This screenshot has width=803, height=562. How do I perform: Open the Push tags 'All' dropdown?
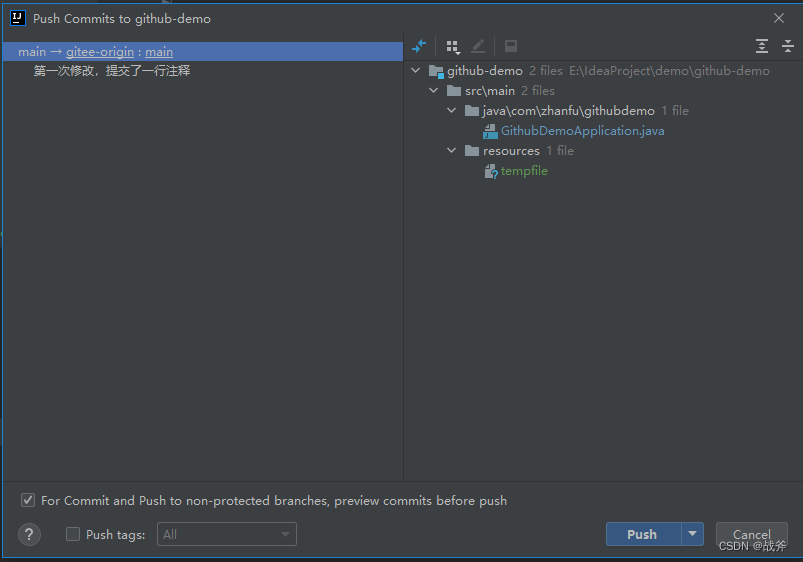pos(227,535)
